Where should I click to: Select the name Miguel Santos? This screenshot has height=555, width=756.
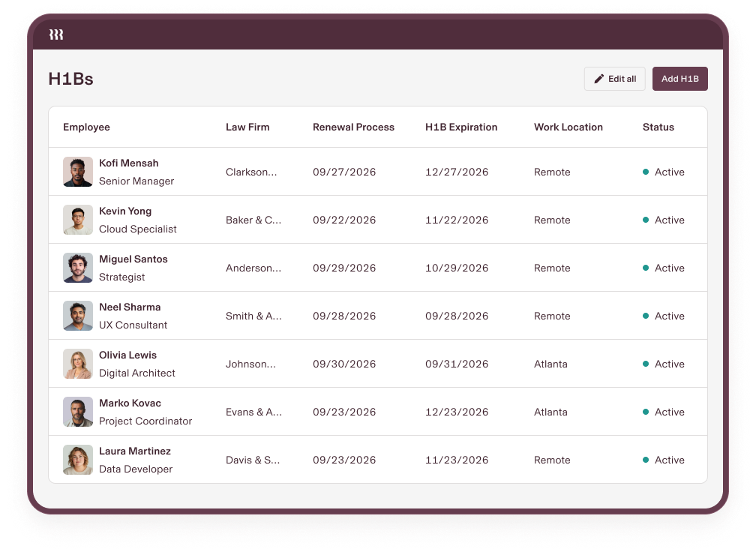[x=133, y=259]
